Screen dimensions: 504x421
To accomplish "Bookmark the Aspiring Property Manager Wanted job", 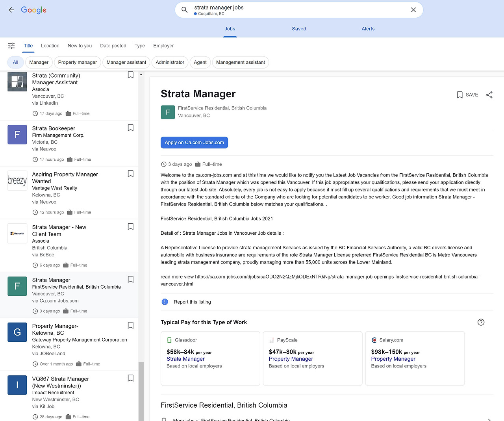I will [x=131, y=174].
